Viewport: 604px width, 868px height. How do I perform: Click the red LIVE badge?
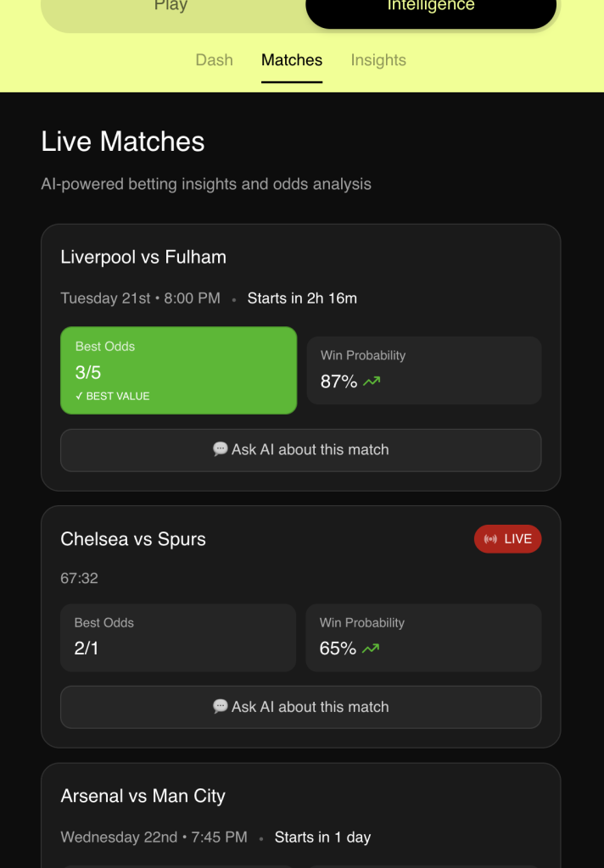pyautogui.click(x=507, y=539)
